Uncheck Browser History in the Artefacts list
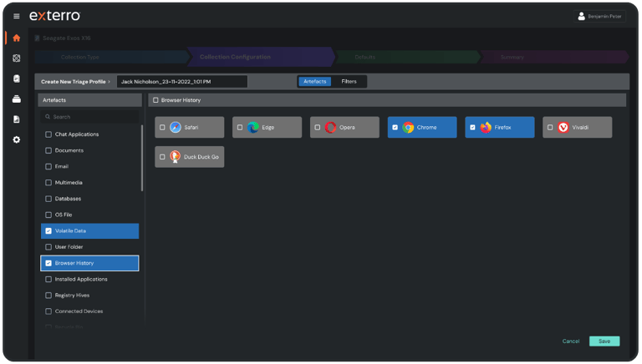This screenshot has height=364, width=642. point(48,263)
